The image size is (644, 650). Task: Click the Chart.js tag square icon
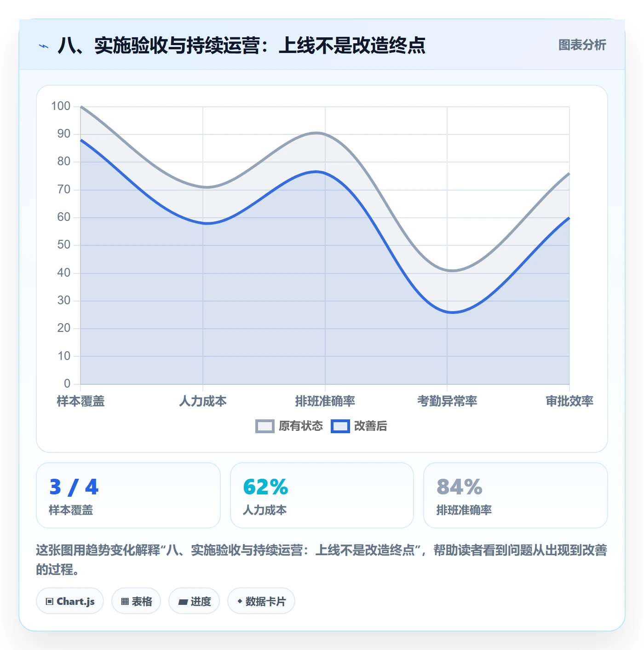click(50, 602)
